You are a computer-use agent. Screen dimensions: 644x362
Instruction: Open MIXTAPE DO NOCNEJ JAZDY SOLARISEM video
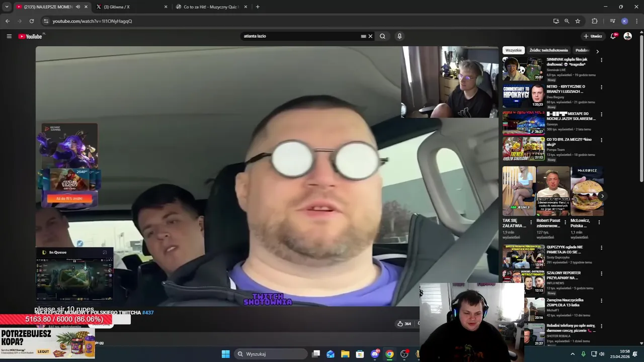[x=523, y=123]
